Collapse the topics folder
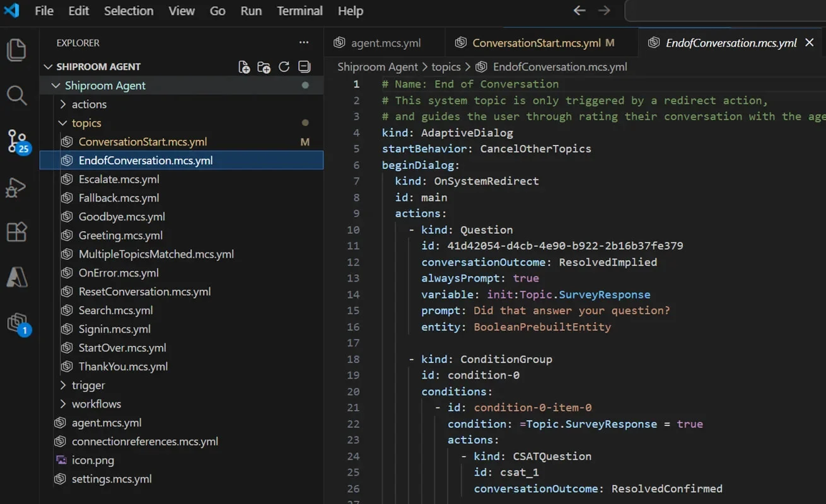The height and width of the screenshot is (504, 826). click(62, 123)
